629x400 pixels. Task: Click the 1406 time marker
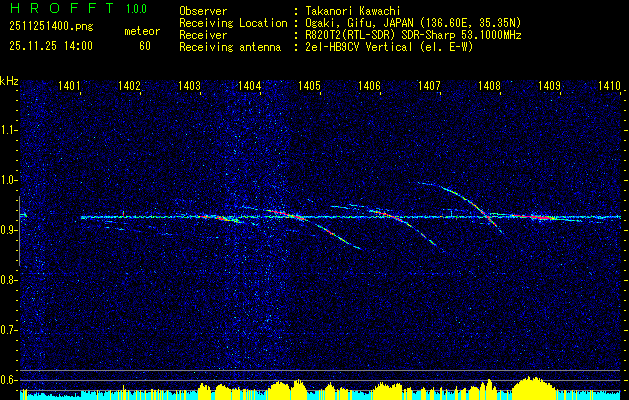(x=369, y=85)
